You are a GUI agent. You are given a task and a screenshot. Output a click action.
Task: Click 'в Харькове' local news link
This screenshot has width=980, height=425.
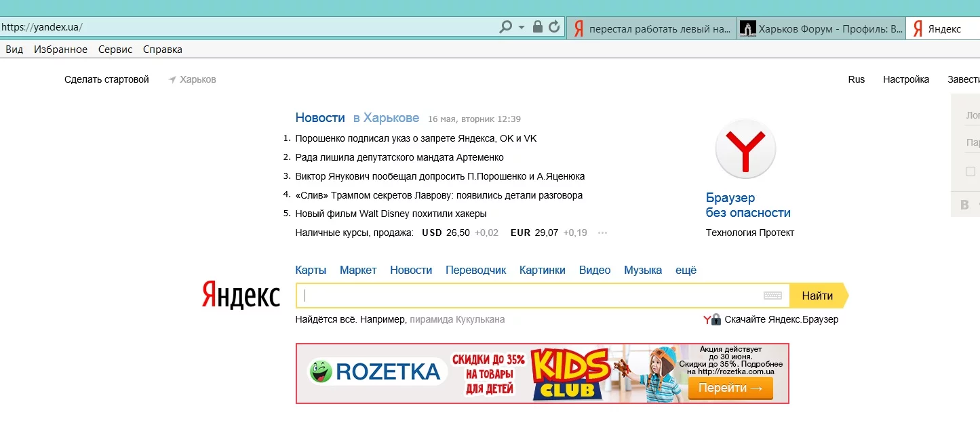click(386, 117)
